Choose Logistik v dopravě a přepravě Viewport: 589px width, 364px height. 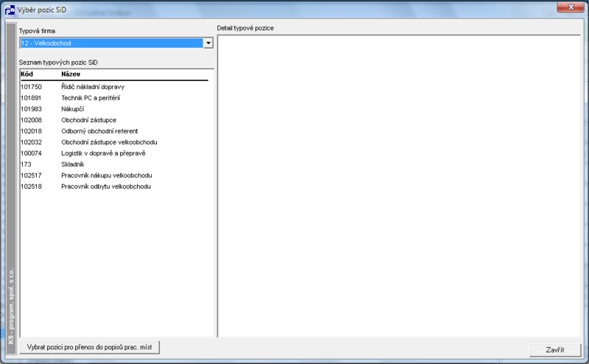pyautogui.click(x=114, y=153)
